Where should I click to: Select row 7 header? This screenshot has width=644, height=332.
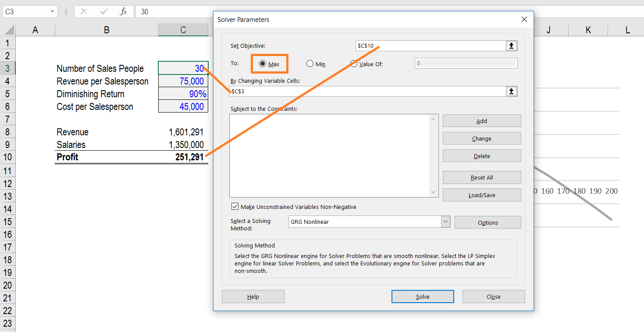[x=7, y=119]
